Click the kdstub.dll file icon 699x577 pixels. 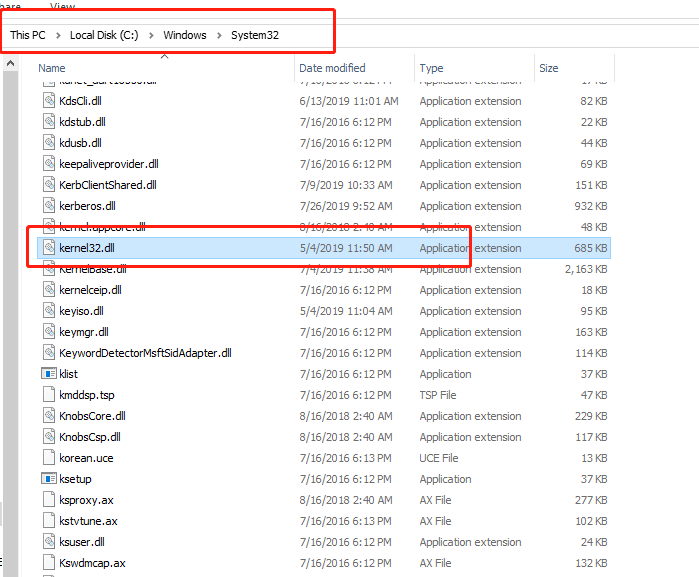pos(49,121)
